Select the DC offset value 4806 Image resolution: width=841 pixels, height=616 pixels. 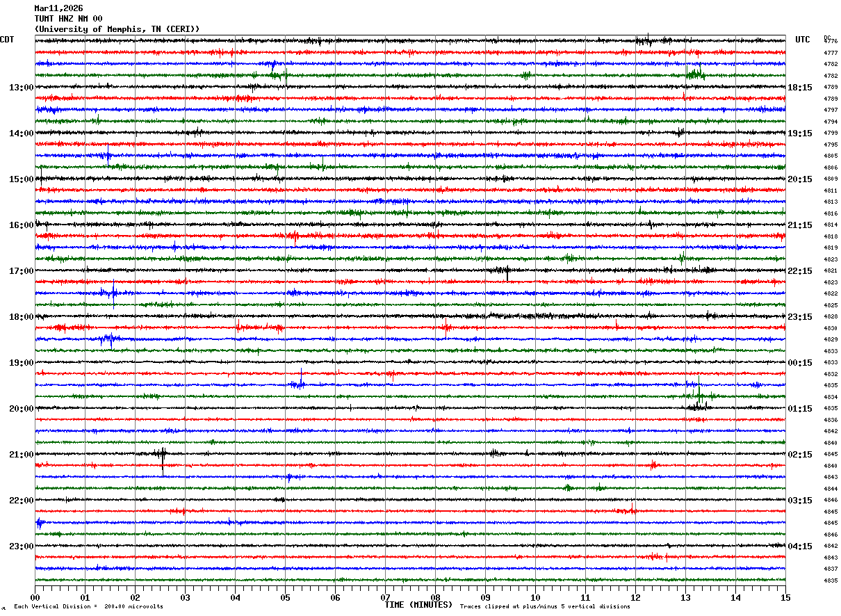(831, 168)
